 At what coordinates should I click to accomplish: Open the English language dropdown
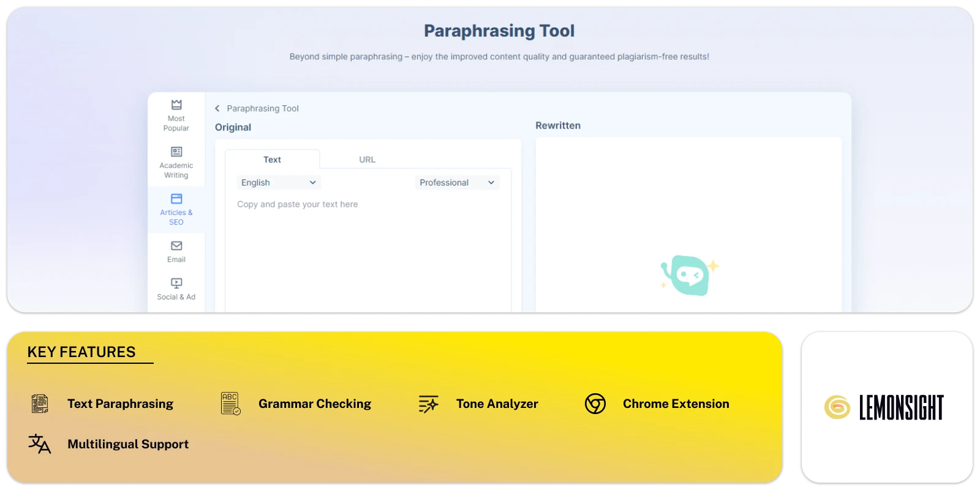tap(278, 183)
